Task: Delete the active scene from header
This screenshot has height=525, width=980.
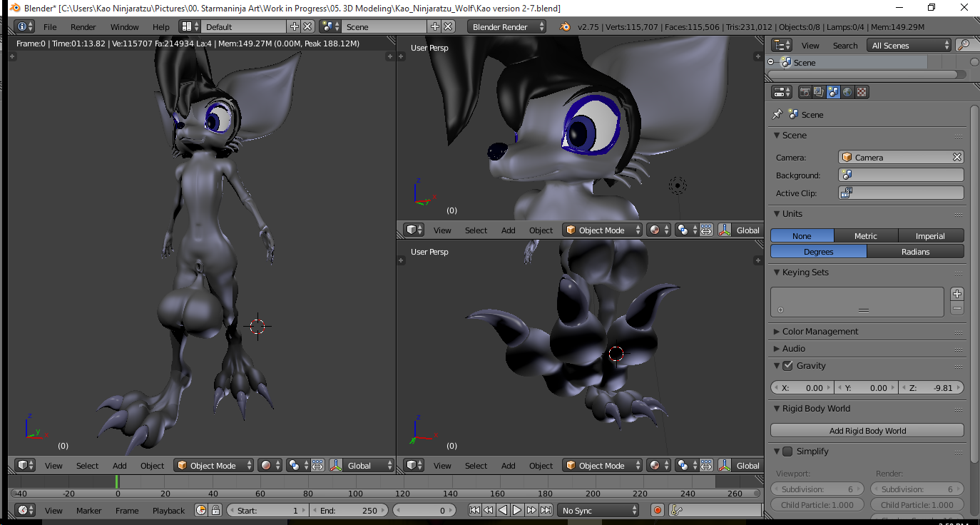Action: pyautogui.click(x=448, y=26)
